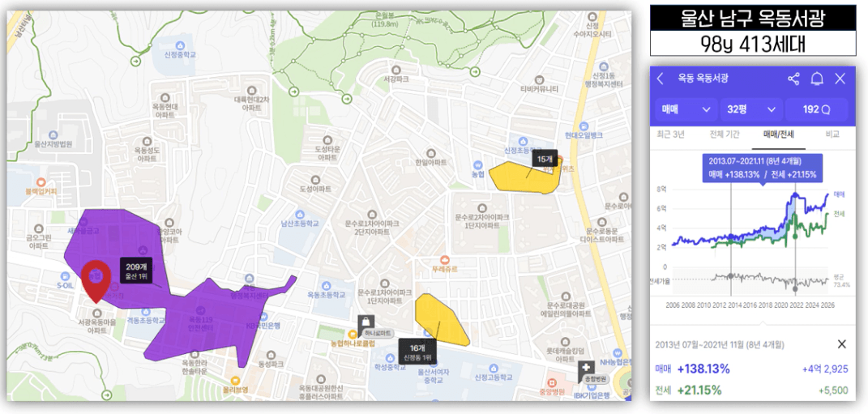The height and width of the screenshot is (414, 868).
Task: Close the 옥동서광 detail panel
Action: (x=840, y=79)
